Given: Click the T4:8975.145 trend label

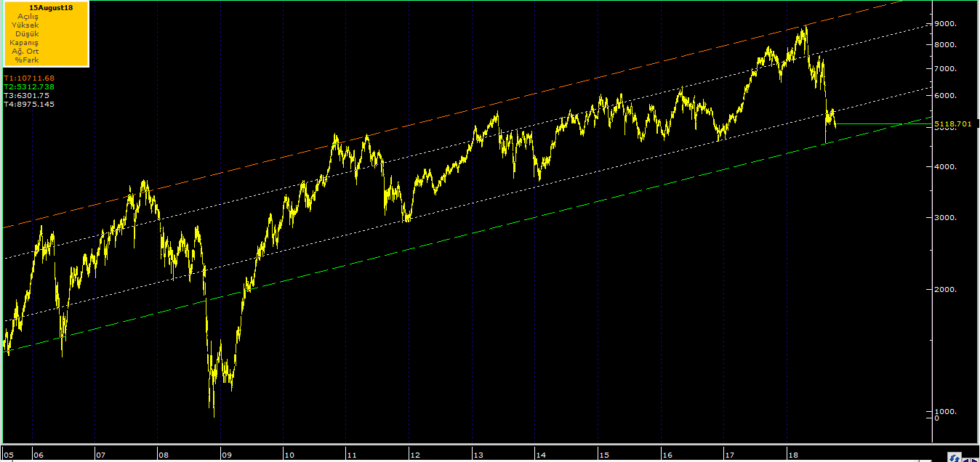Looking at the screenshot, I should 29,104.
